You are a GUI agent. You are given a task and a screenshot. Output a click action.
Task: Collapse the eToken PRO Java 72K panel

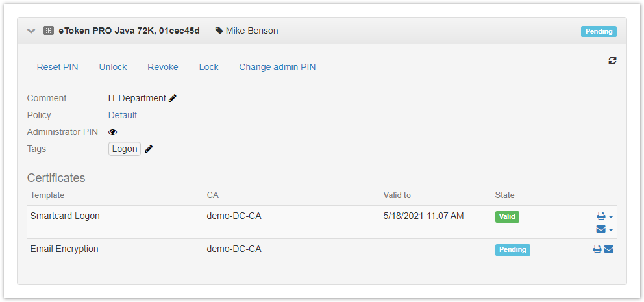(31, 31)
